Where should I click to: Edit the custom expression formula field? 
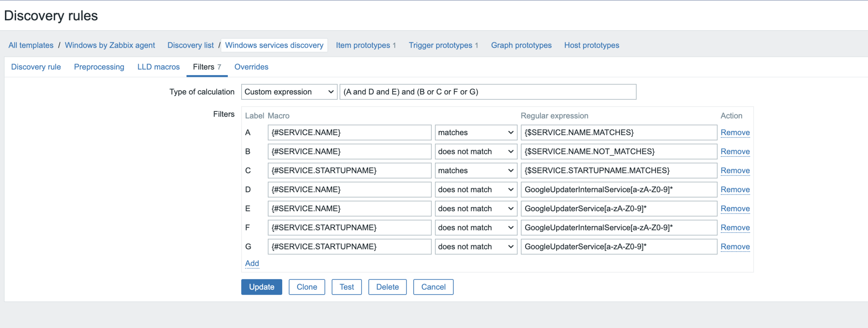click(x=487, y=92)
